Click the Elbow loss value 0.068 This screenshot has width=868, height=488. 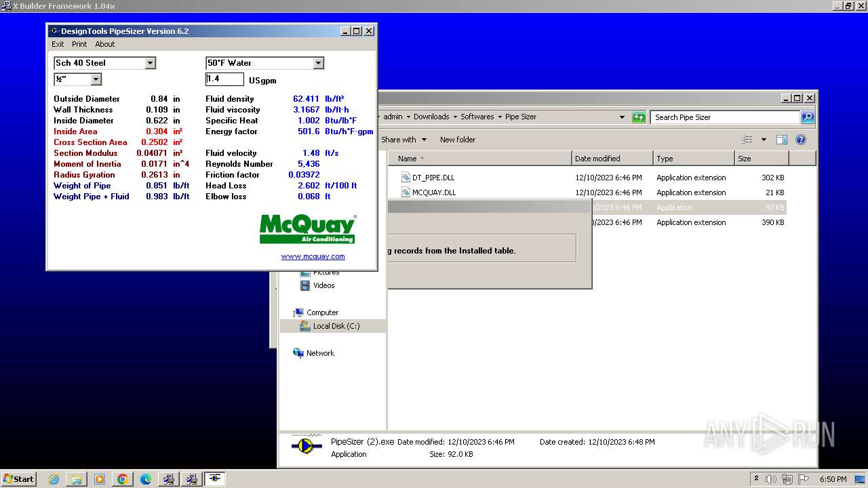click(x=309, y=197)
